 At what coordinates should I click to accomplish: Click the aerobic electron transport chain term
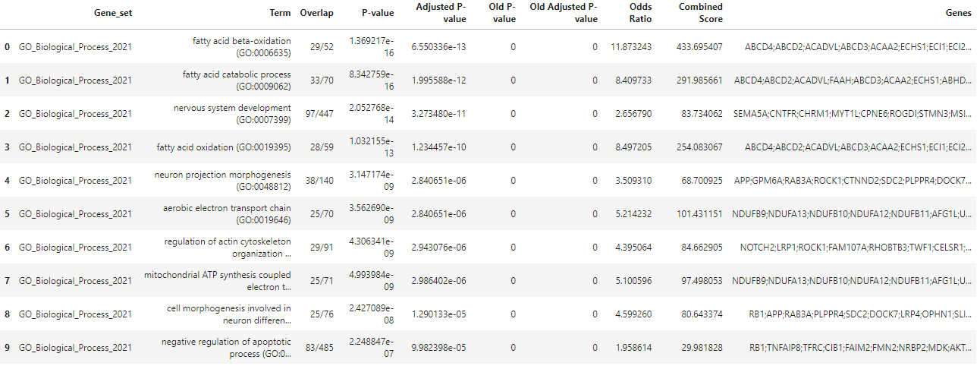pos(227,214)
